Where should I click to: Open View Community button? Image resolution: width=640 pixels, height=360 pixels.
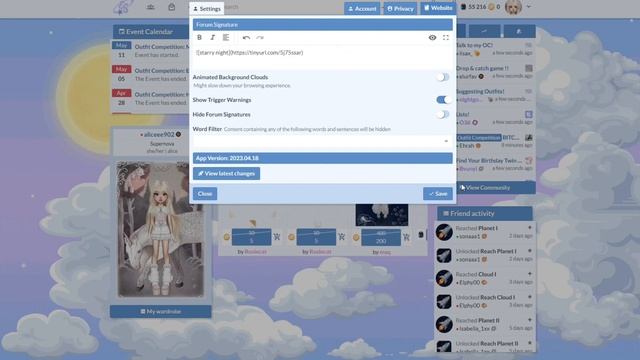(496, 188)
